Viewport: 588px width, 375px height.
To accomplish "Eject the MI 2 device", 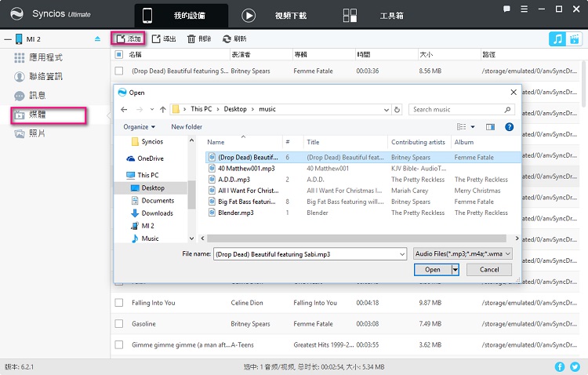I will (97, 38).
